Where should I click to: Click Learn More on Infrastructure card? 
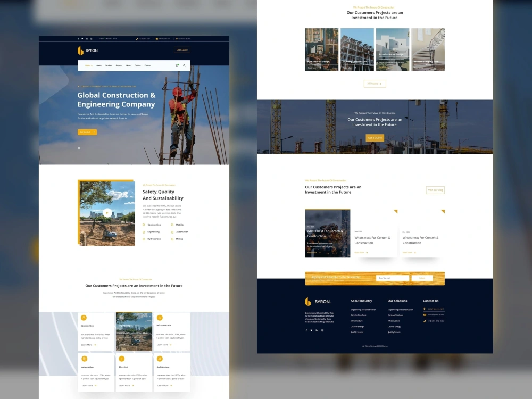pyautogui.click(x=164, y=345)
